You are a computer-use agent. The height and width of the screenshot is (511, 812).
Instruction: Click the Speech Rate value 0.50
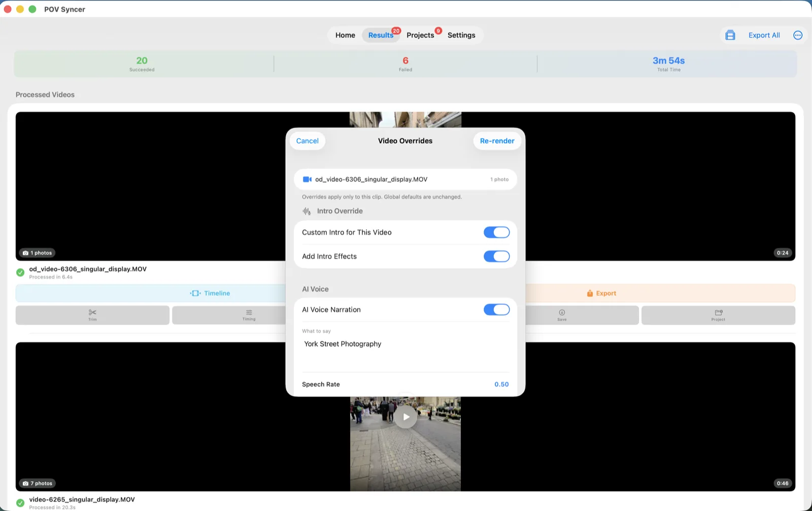tap(501, 385)
